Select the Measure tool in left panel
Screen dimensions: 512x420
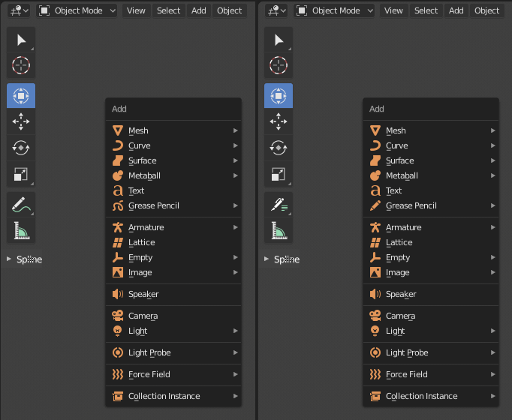[x=21, y=230]
